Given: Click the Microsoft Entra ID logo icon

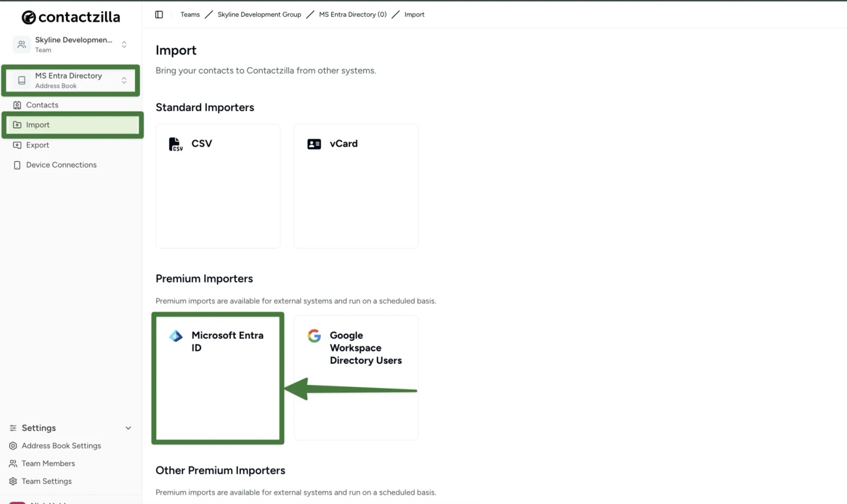Looking at the screenshot, I should pyautogui.click(x=175, y=336).
